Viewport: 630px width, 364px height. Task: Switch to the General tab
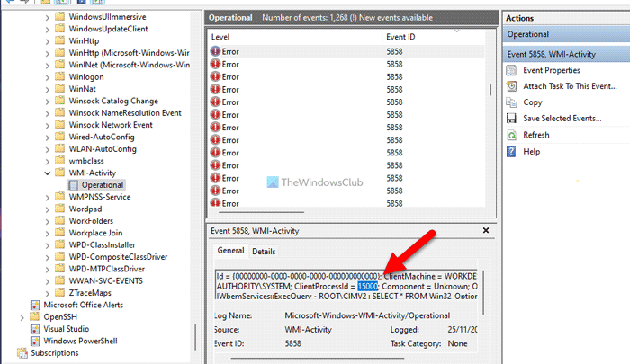[x=230, y=251]
